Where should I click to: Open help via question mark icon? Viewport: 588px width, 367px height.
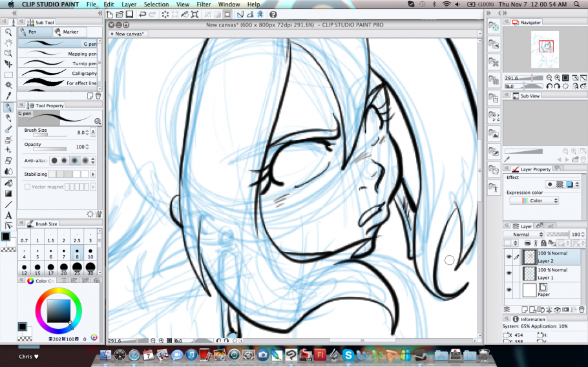click(273, 15)
